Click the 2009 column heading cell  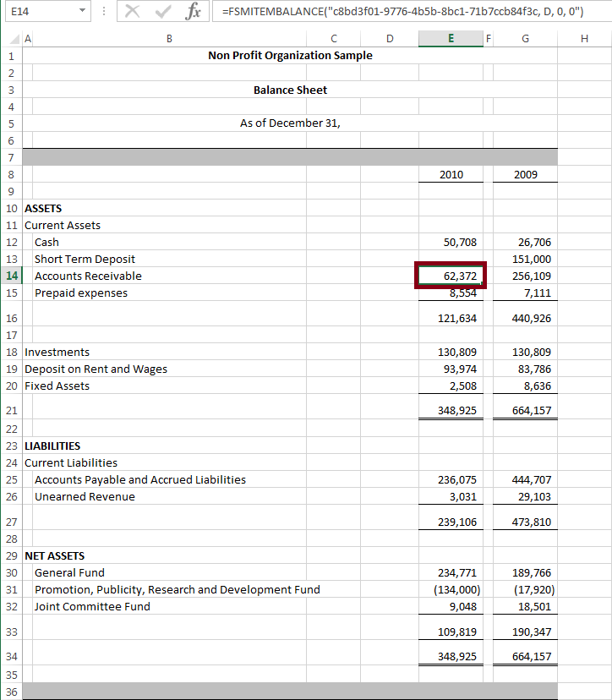526,175
